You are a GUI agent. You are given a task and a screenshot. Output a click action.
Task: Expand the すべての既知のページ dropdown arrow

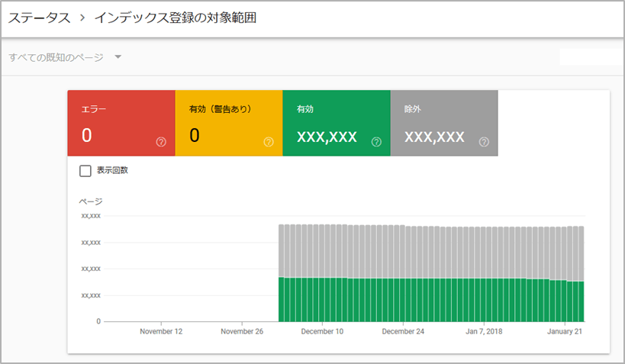point(118,57)
